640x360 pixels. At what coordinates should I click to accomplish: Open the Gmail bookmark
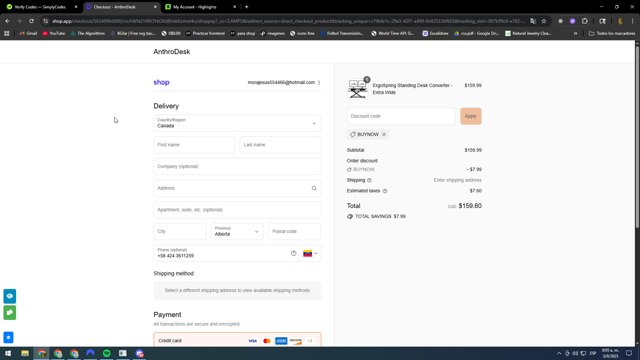28,33
